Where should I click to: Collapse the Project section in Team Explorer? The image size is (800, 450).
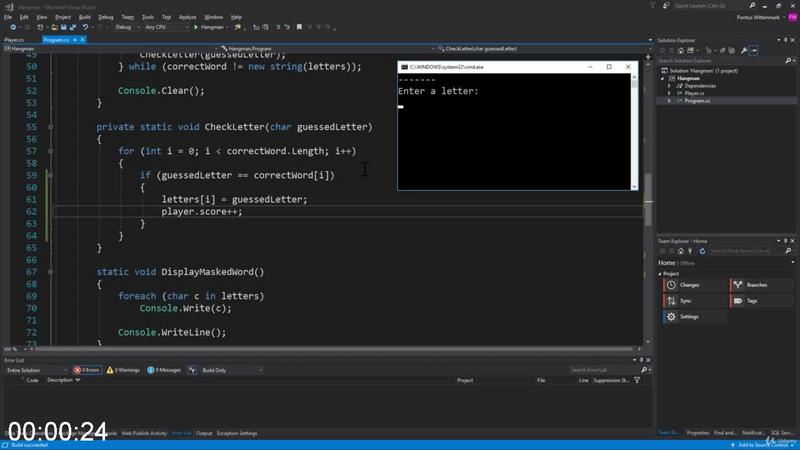click(660, 274)
